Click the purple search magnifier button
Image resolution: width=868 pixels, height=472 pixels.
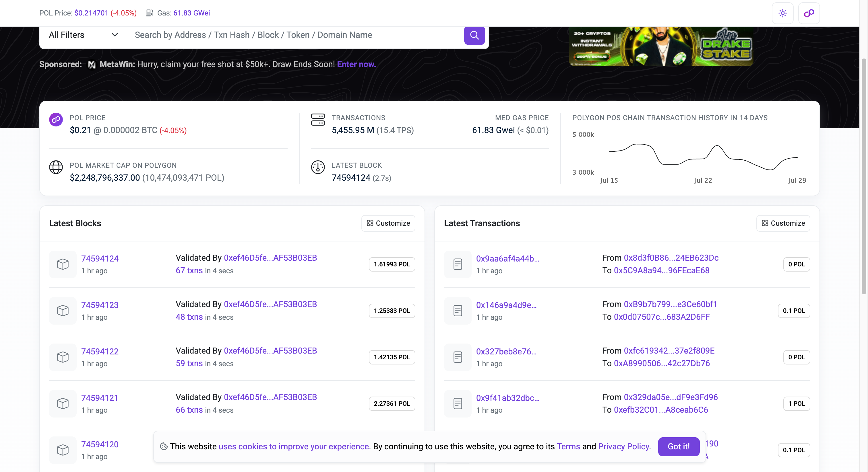pos(474,35)
